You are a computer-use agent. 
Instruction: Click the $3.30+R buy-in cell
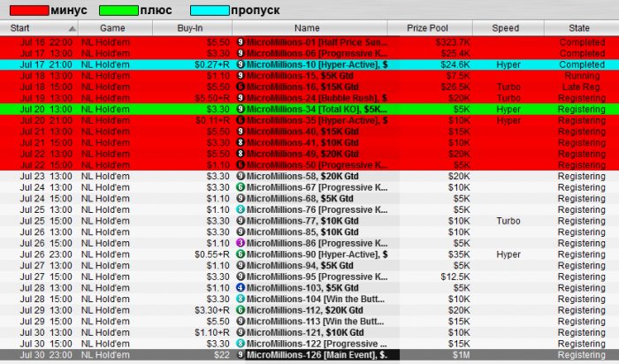[x=212, y=310]
